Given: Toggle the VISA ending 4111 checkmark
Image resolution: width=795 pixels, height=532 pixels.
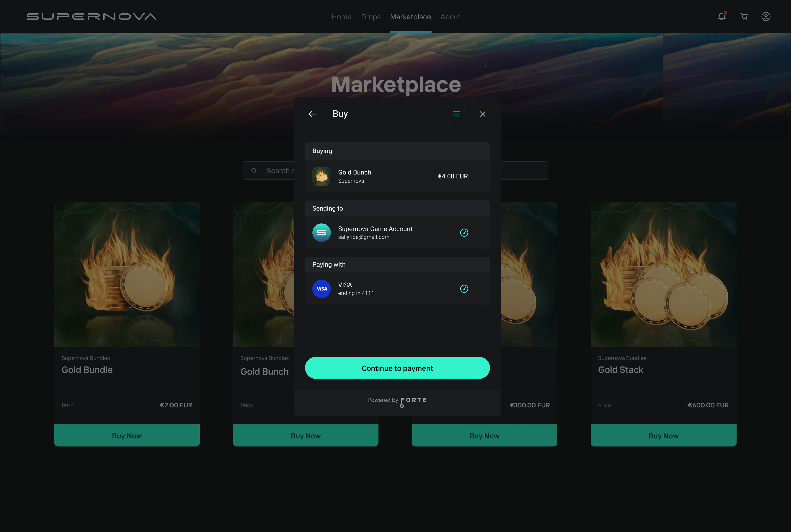Looking at the screenshot, I should click(464, 289).
